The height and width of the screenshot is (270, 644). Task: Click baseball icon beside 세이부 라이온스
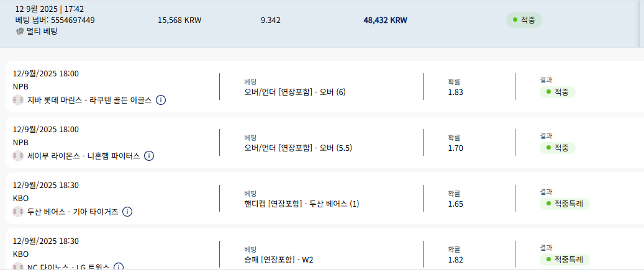point(18,156)
